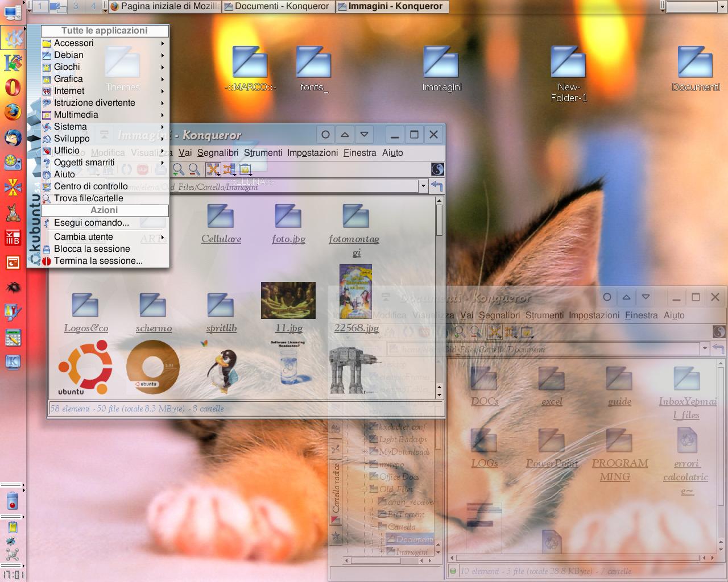
Task: Launch Opera from the side panel
Action: point(13,88)
